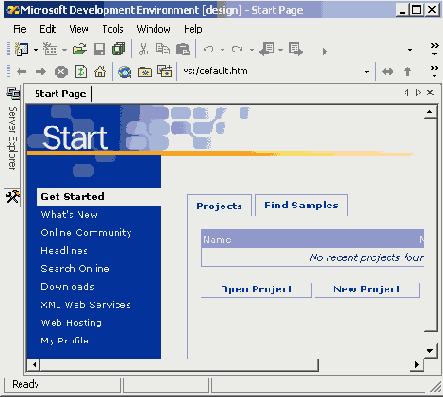This screenshot has height=397, width=443.
Task: Click the Navigate Forward icon
Action: click(x=296, y=49)
